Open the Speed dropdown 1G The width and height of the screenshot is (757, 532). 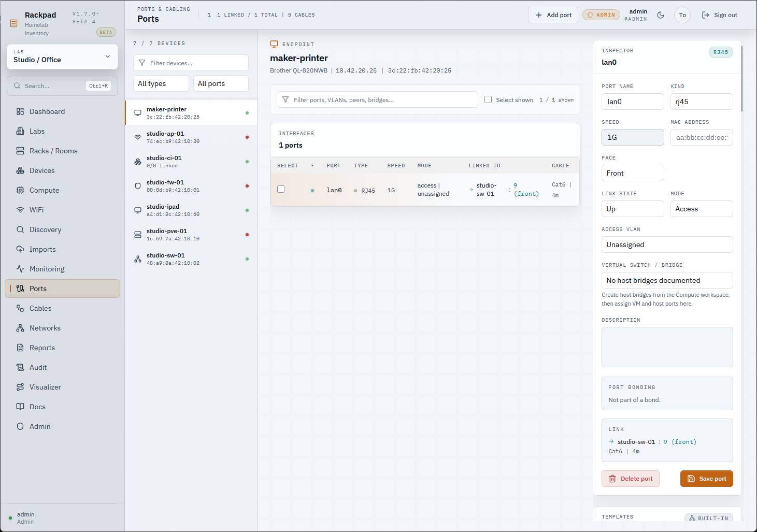[x=633, y=137]
